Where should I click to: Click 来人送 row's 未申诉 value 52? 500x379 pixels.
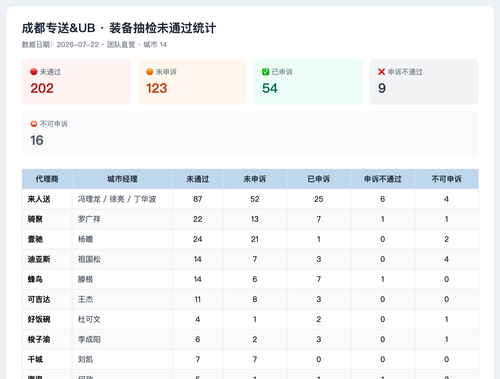coord(255,199)
